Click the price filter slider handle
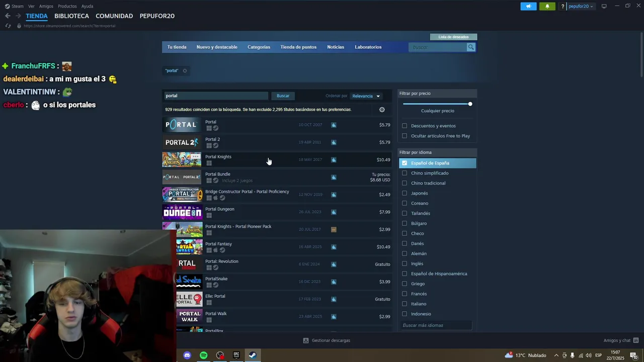The image size is (644, 362). tap(470, 104)
